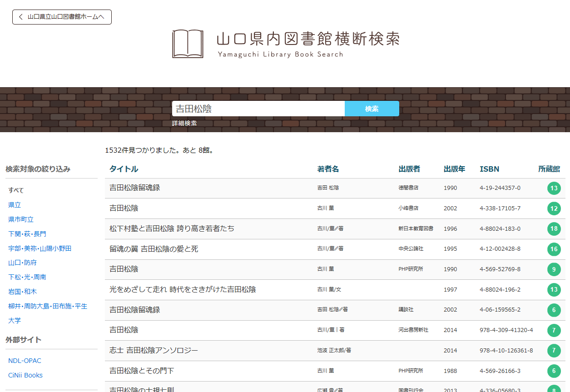Open CiNii Books
This screenshot has width=570, height=392.
[25, 375]
